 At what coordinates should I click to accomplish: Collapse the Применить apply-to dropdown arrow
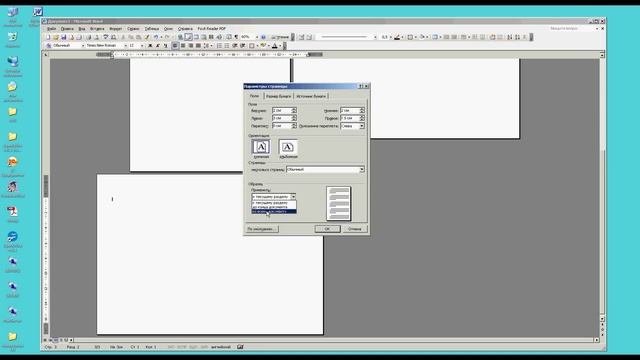[293, 197]
